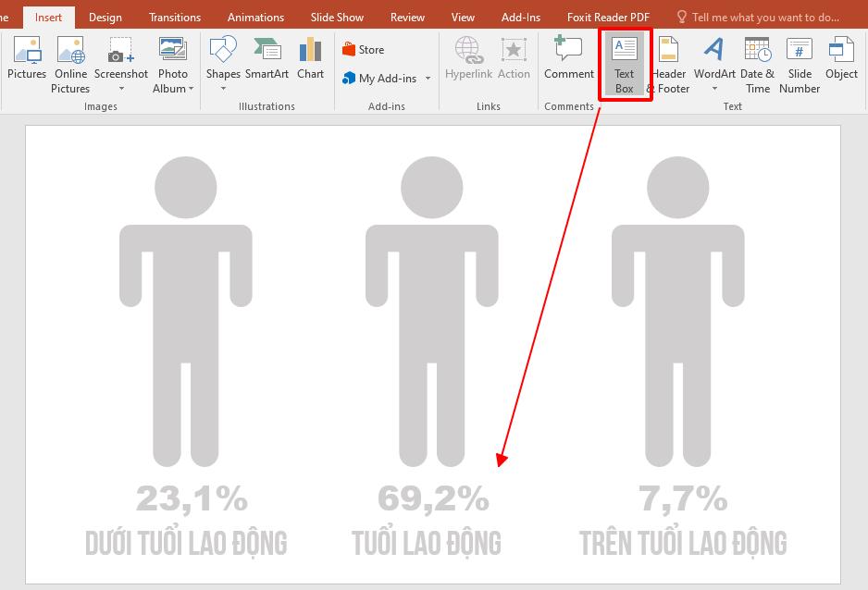Click the Tell me search field
Screen dimensions: 868x590
tap(765, 18)
